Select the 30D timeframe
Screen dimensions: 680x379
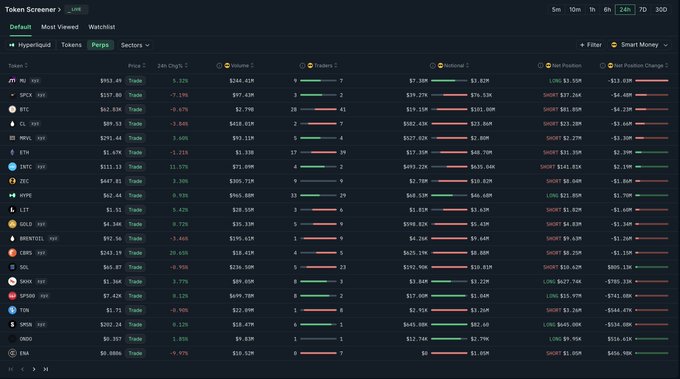661,10
